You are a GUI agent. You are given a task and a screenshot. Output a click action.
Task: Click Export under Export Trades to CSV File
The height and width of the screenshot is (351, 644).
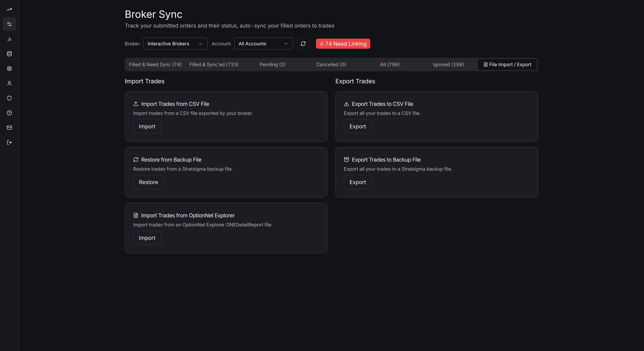(x=358, y=126)
